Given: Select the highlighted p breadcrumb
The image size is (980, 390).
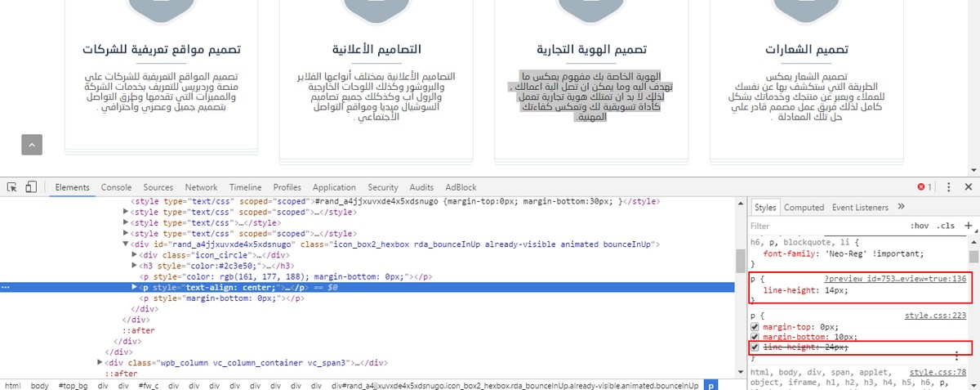Looking at the screenshot, I should pyautogui.click(x=710, y=384).
